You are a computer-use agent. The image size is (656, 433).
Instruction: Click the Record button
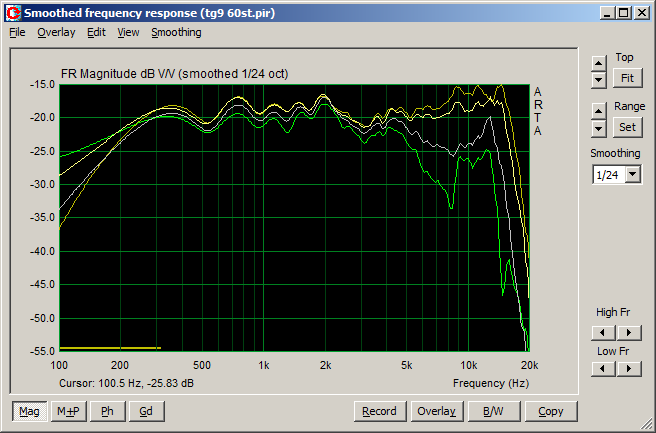tap(379, 412)
